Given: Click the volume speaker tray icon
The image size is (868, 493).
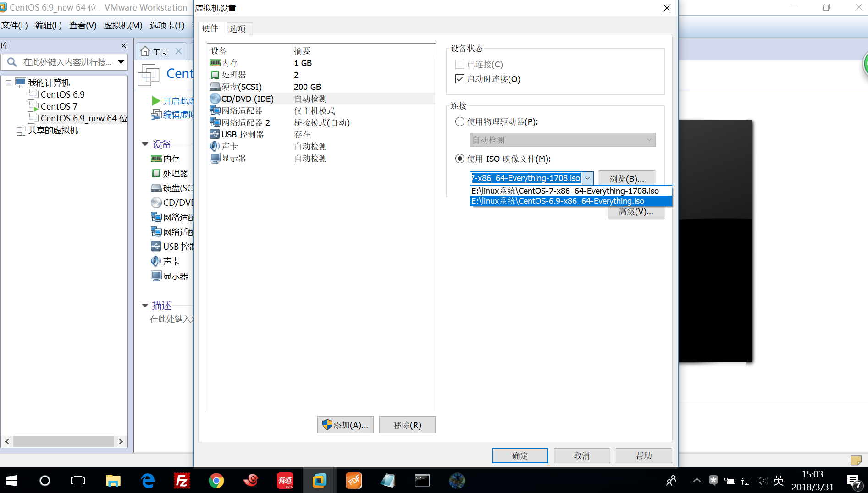Looking at the screenshot, I should point(762,480).
